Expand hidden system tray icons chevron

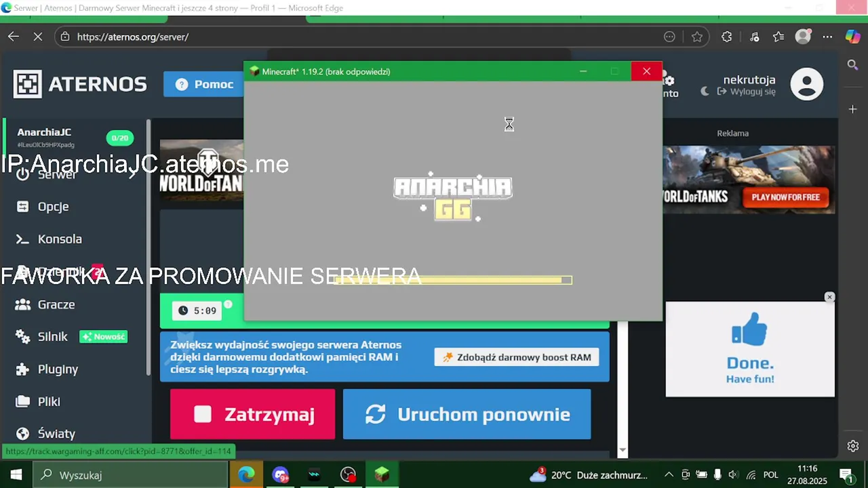coord(669,475)
